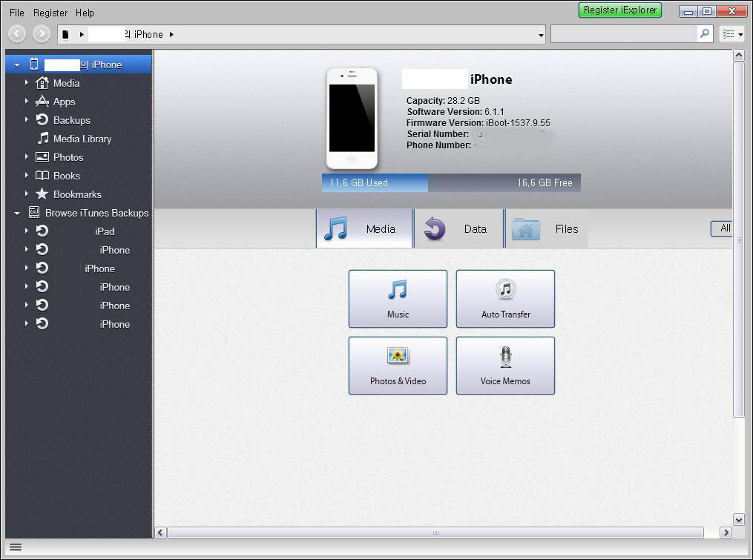Switch to the Data tab

click(x=458, y=228)
